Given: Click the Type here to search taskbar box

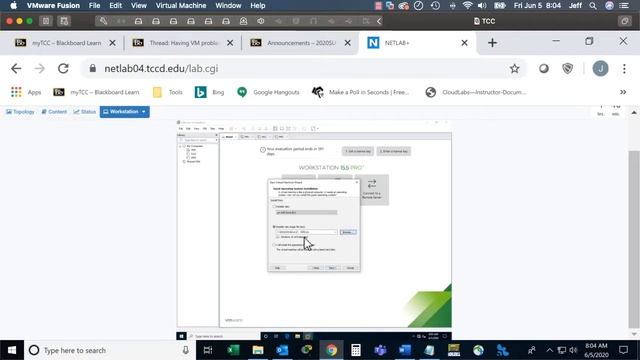Looking at the screenshot, I should click(x=108, y=350).
